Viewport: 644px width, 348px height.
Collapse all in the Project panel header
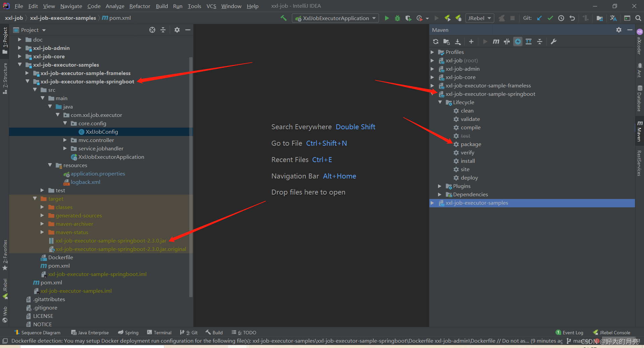click(163, 30)
